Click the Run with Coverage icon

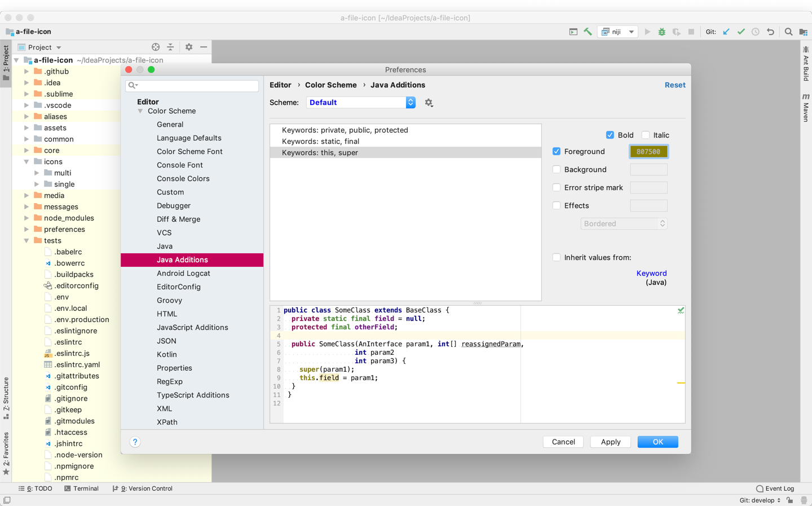(677, 32)
